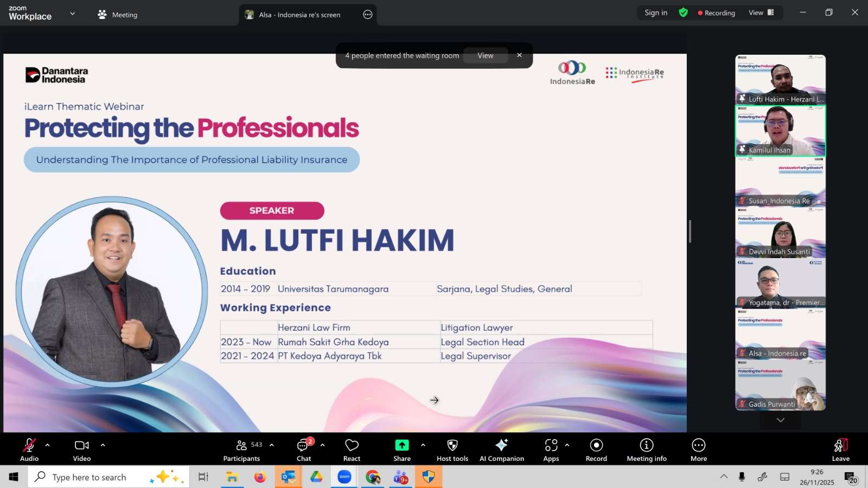Toggle the Video camera on
This screenshot has height=488, width=868.
pyautogui.click(x=82, y=450)
